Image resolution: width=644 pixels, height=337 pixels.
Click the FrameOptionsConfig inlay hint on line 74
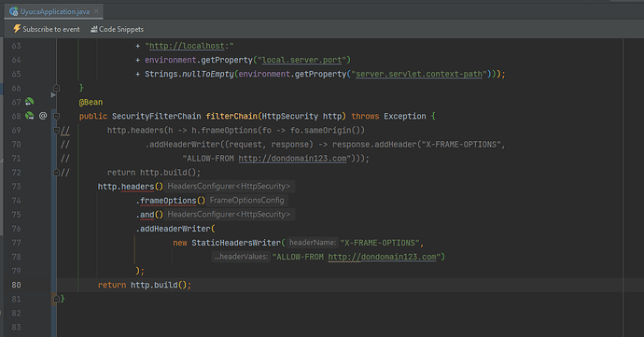pyautogui.click(x=246, y=200)
